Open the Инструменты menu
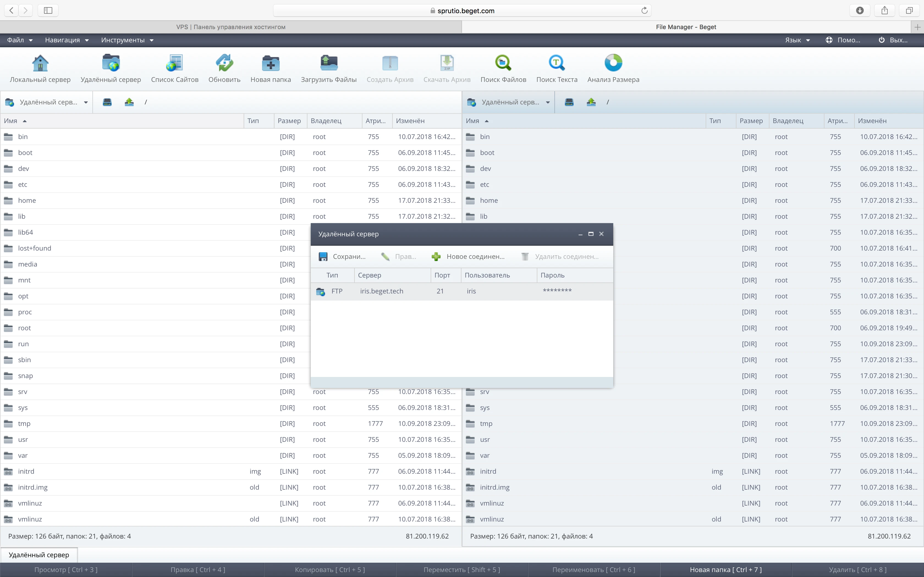924x577 pixels. pyautogui.click(x=127, y=40)
